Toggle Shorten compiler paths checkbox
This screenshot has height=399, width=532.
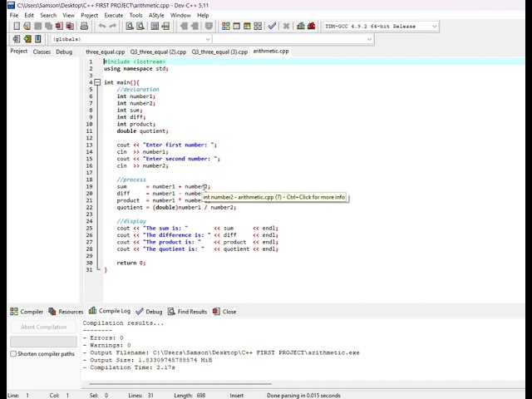[13, 354]
